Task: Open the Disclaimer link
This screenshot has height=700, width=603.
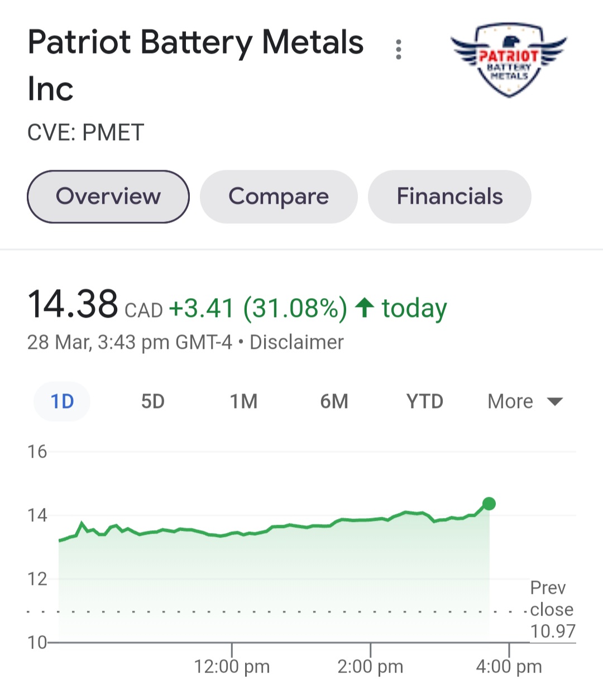Action: pyautogui.click(x=296, y=342)
